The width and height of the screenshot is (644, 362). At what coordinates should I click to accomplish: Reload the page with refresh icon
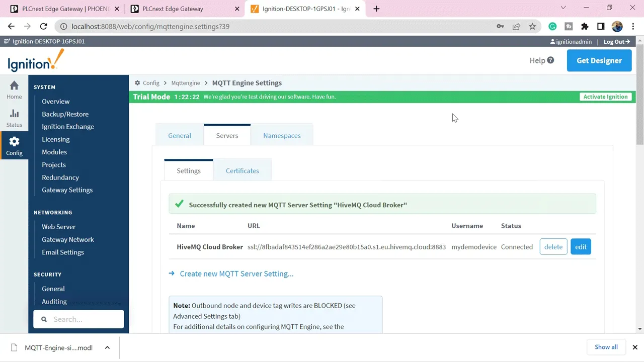(43, 27)
